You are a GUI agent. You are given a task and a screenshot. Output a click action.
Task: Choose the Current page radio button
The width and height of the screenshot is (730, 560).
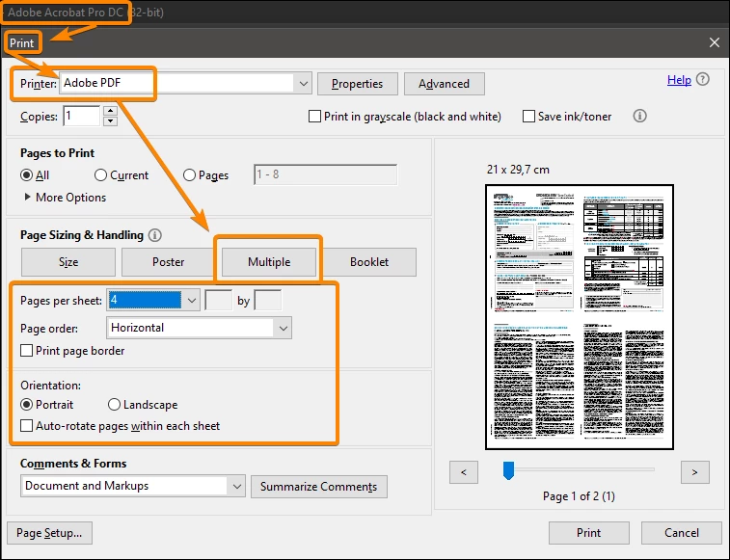[x=100, y=175]
